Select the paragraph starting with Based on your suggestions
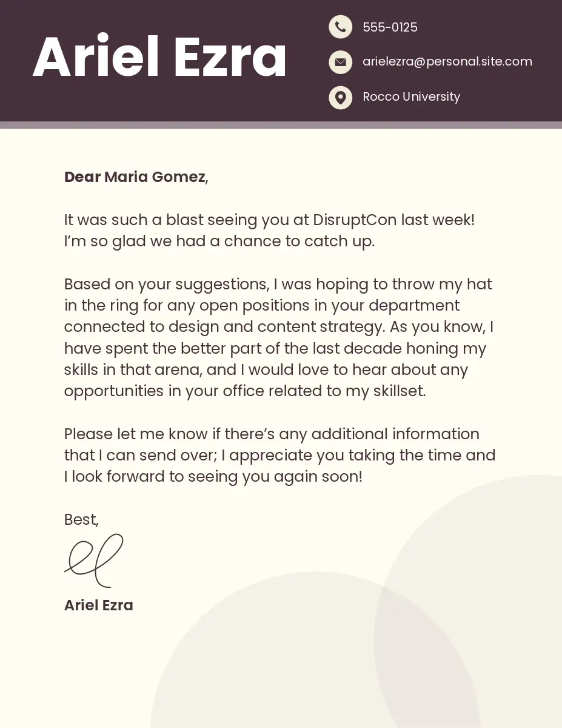562x728 pixels. coord(279,337)
